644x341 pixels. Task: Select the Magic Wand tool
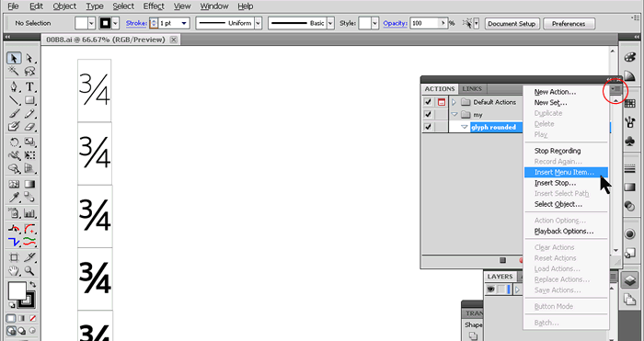pyautogui.click(x=14, y=71)
